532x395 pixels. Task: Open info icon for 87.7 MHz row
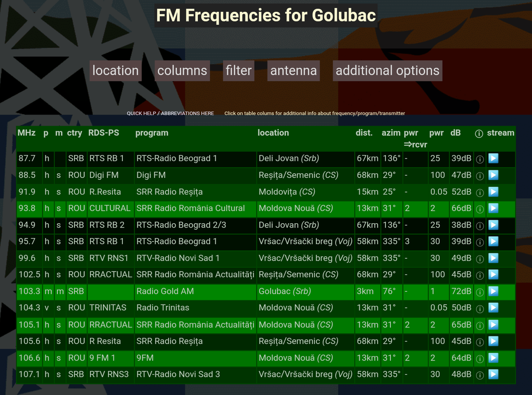pos(480,159)
